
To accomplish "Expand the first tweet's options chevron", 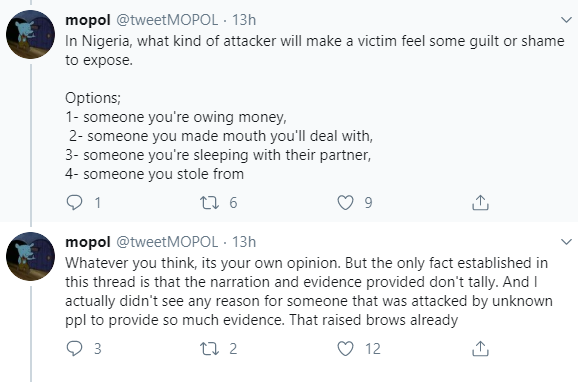I will pyautogui.click(x=566, y=20).
